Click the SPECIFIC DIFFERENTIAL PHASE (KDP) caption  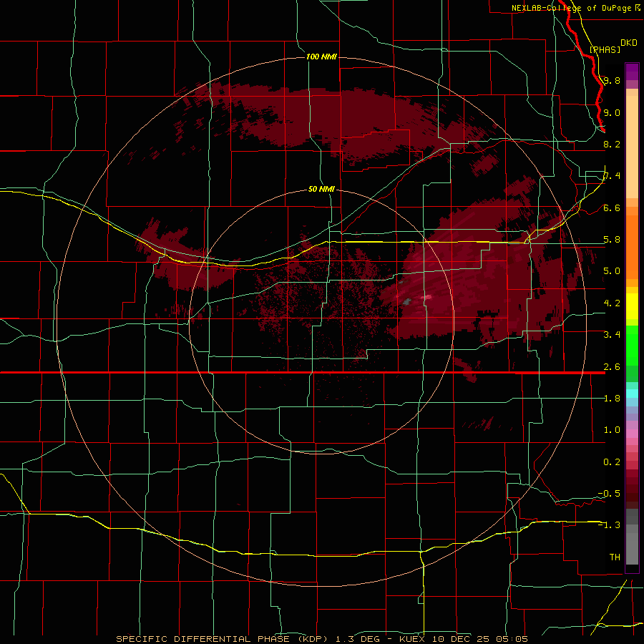[221, 639]
